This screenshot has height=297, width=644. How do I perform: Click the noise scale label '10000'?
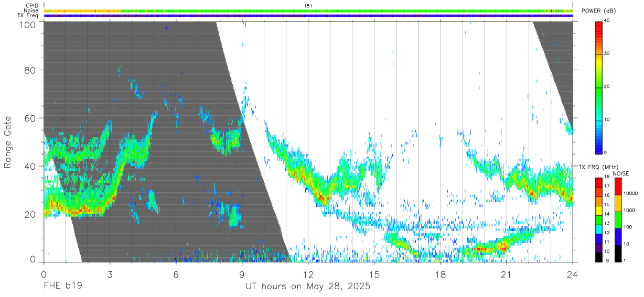click(631, 193)
